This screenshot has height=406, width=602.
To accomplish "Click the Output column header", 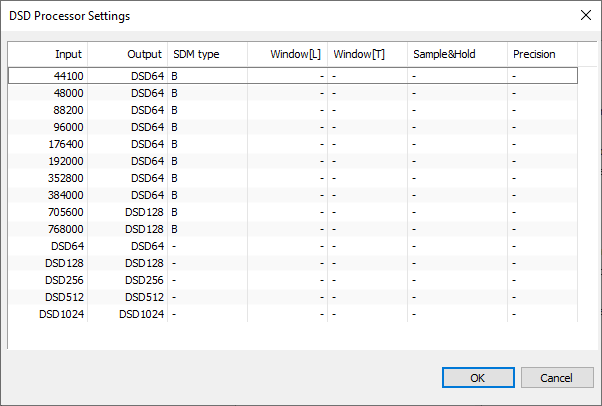I will click(x=127, y=54).
